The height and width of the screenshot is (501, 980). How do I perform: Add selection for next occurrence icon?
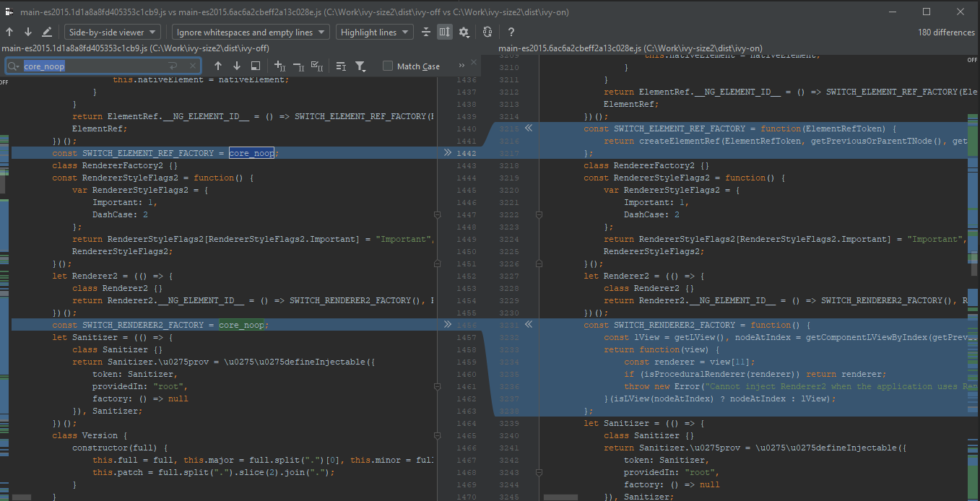point(281,66)
